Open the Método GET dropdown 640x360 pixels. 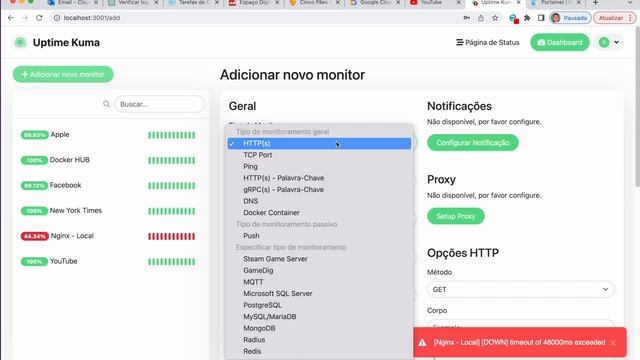point(520,289)
